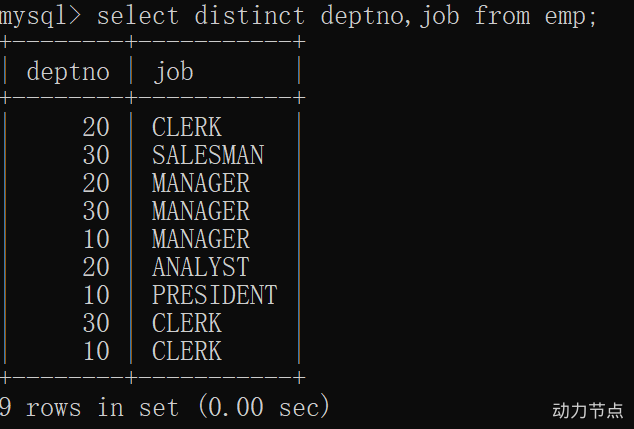Click the 'select' keyword in the query
Image resolution: width=634 pixels, height=429 pixels.
139,16
